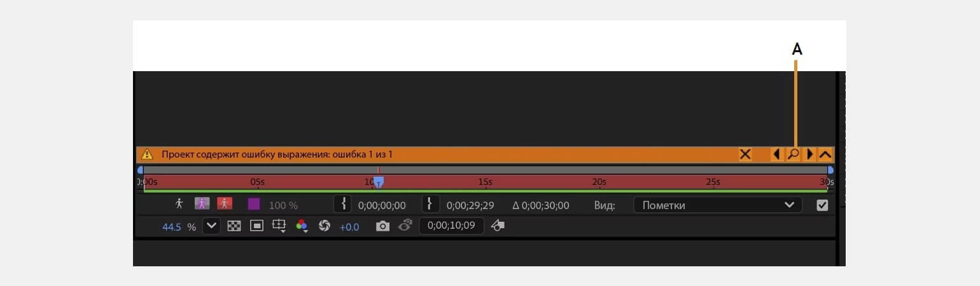Toggle the render checkbox next to Пометки
This screenshot has width=980, height=286.
[822, 205]
